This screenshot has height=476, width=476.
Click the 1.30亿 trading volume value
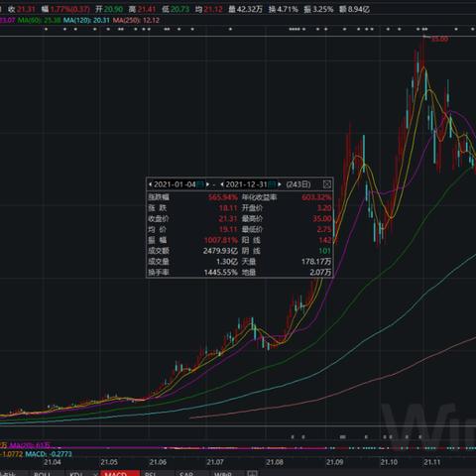coord(227,262)
